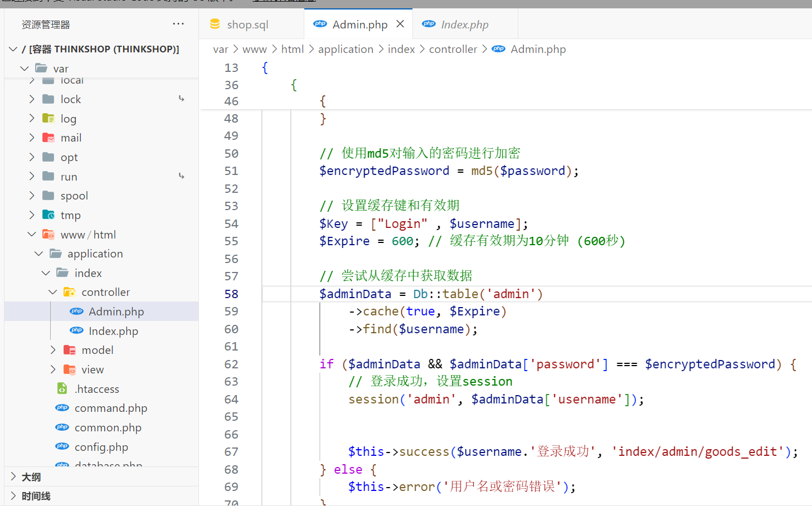This screenshot has width=812, height=506.
Task: Click the controller folder icon
Action: [x=70, y=292]
